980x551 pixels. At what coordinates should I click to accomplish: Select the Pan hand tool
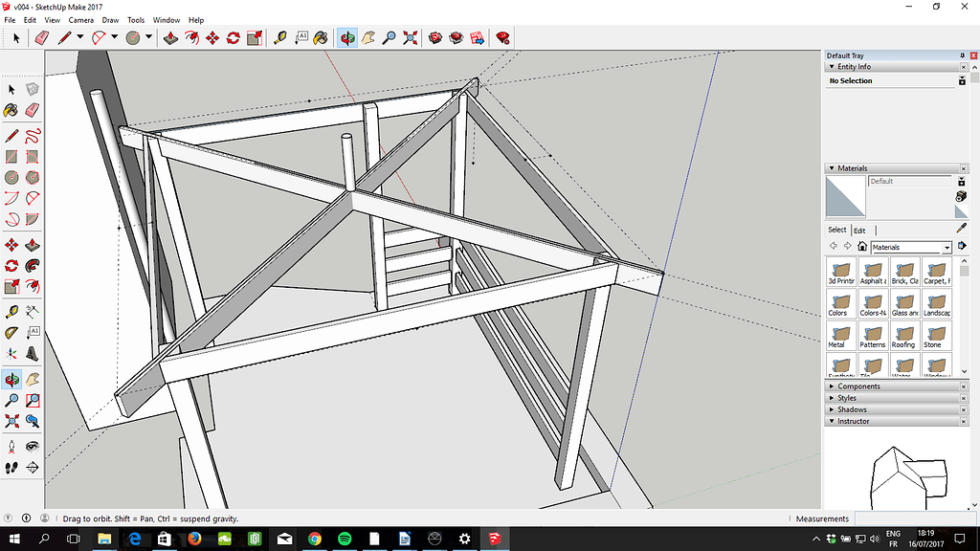click(367, 38)
